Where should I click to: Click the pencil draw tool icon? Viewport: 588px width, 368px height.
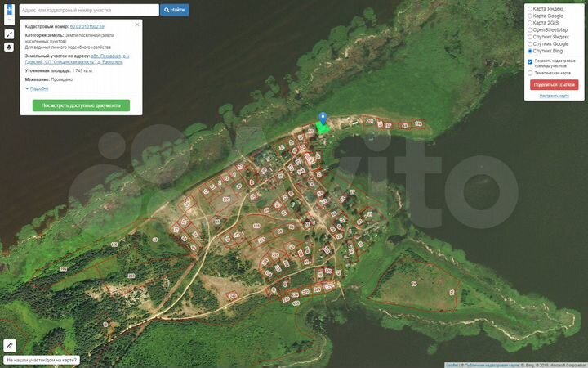(x=10, y=345)
